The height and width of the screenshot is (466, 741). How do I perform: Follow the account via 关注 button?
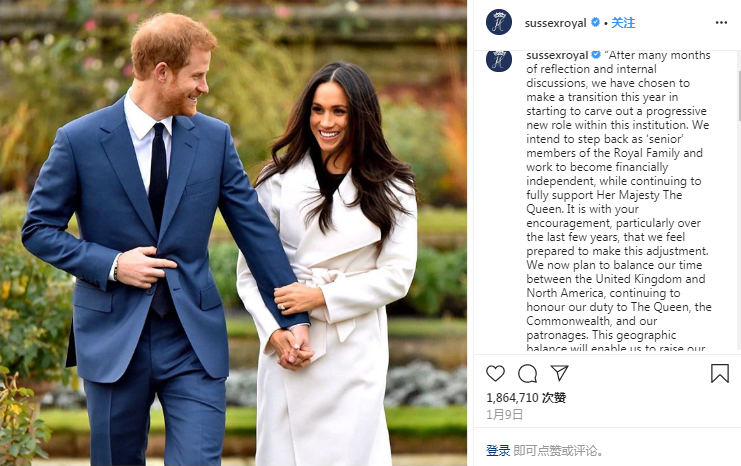click(x=623, y=23)
